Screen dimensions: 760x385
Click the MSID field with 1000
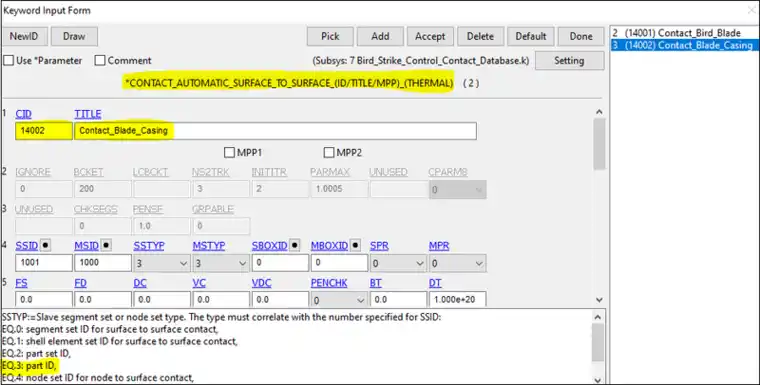tap(102, 263)
